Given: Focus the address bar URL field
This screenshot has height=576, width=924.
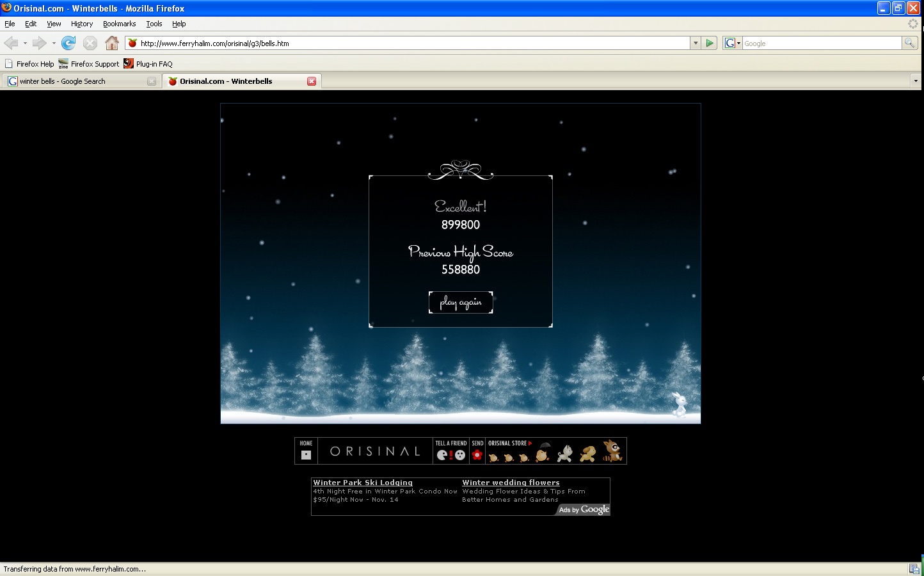Looking at the screenshot, I should [414, 43].
